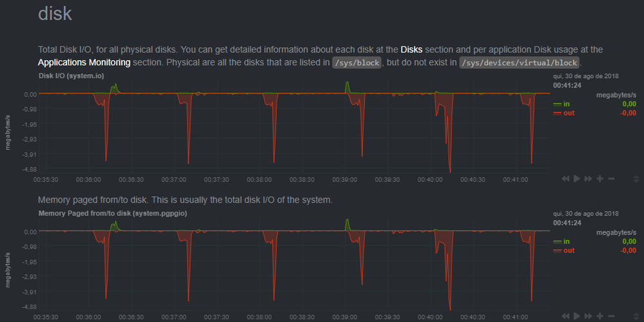Click the 'Disk I/O (system.io)' chart title
The image size is (644, 322).
(71, 75)
